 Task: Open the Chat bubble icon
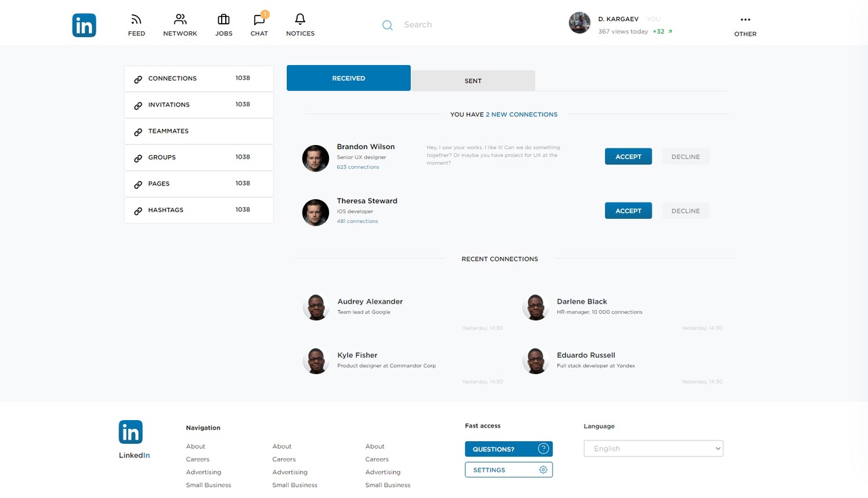pyautogui.click(x=259, y=20)
